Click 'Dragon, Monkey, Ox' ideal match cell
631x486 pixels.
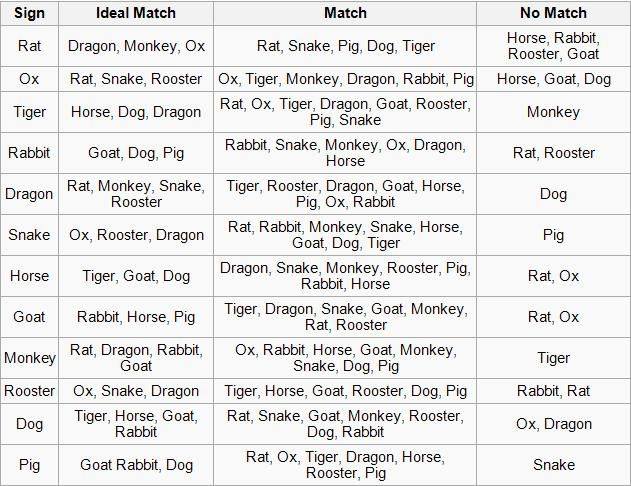pos(136,46)
